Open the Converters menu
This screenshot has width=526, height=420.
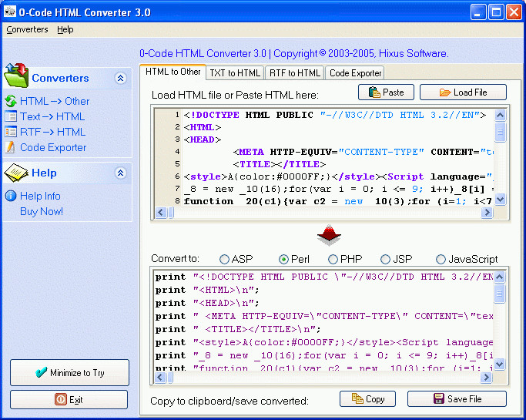(27, 29)
